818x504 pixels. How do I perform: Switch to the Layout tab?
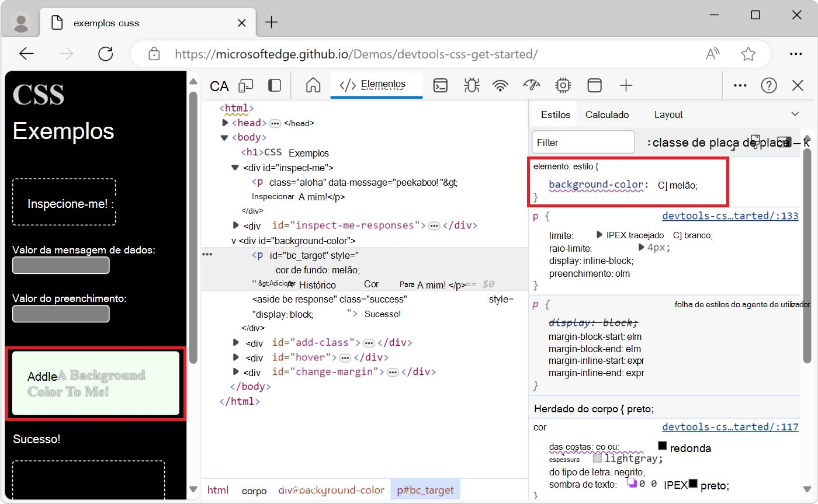click(668, 114)
